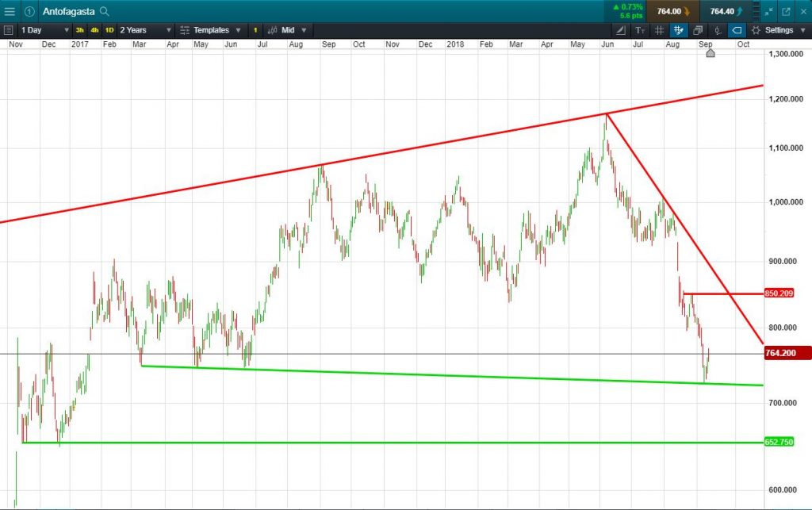Click the 764.40 buy price button

pyautogui.click(x=726, y=11)
